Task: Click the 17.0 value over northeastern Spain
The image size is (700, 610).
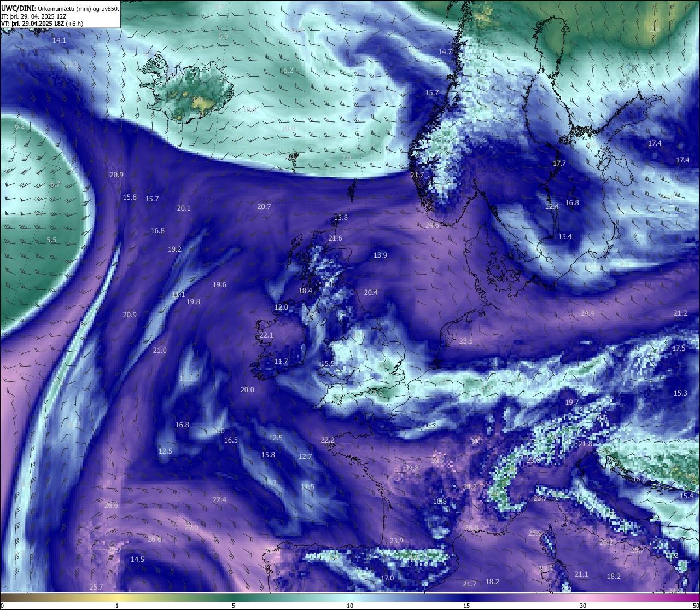Action: point(387,578)
